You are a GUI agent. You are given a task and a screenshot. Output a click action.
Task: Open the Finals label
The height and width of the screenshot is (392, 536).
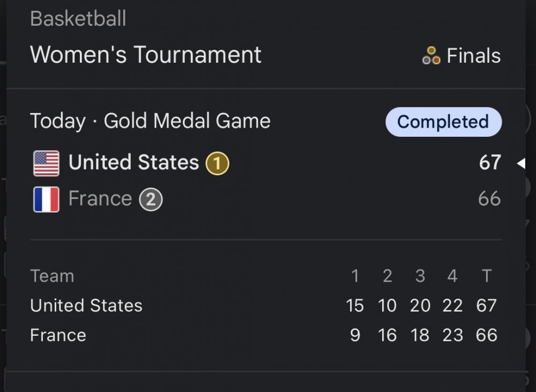tap(473, 56)
